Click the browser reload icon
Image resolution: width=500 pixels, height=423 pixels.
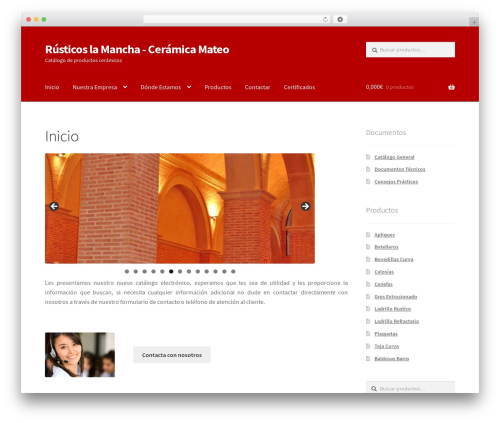point(325,19)
